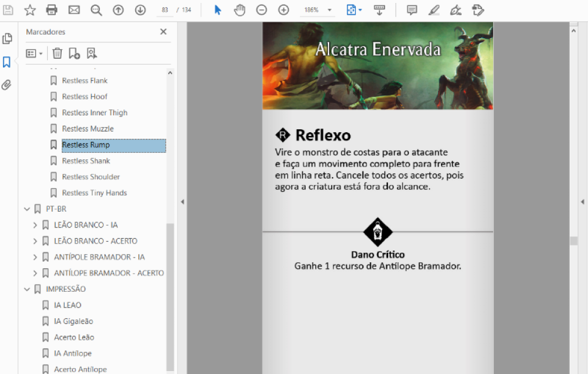Open the bookmark options menu dropdown
Screen dimensions: 588x374
tap(34, 54)
